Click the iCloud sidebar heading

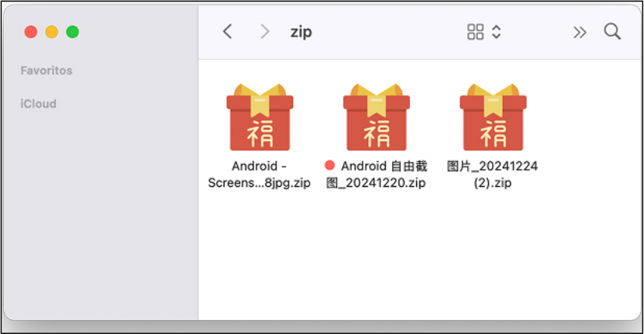[38, 104]
